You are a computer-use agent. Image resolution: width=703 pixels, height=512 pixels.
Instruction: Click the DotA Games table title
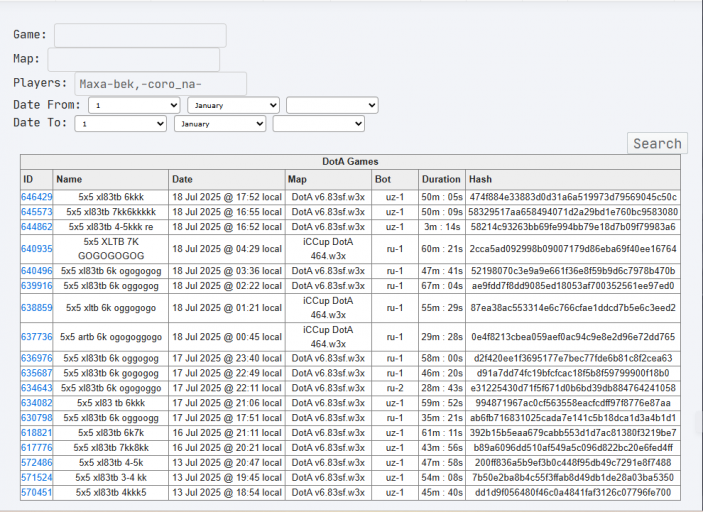(350, 161)
